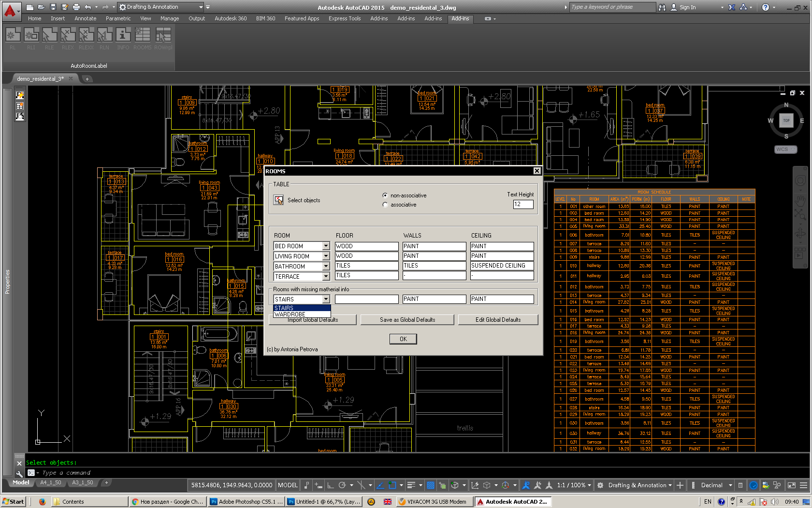Click the Select objects pick icon
Image resolution: width=812 pixels, height=508 pixels.
coord(279,200)
